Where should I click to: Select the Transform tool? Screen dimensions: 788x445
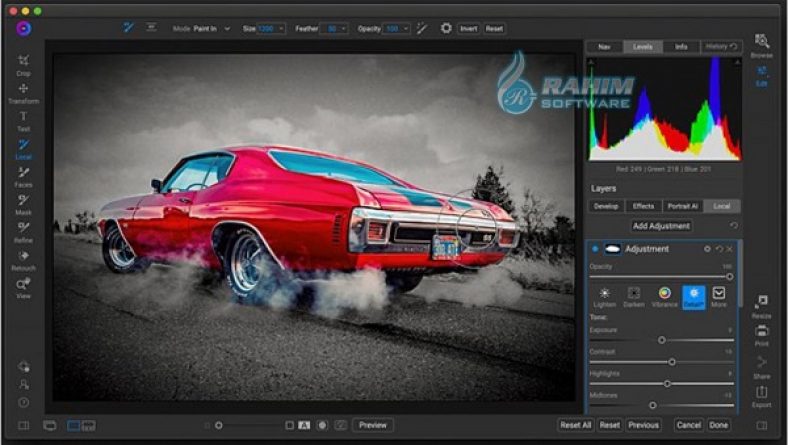pyautogui.click(x=23, y=93)
